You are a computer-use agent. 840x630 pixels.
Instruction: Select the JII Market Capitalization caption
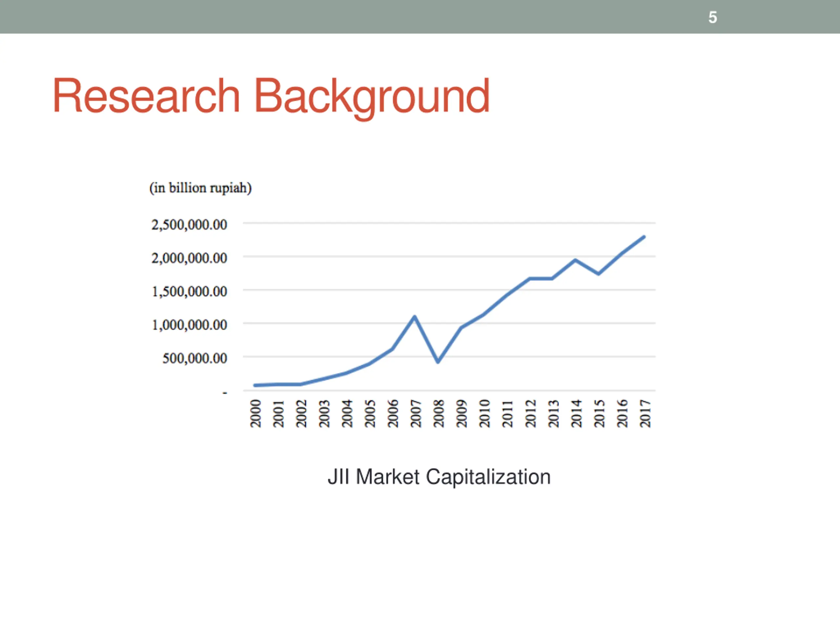pos(439,477)
